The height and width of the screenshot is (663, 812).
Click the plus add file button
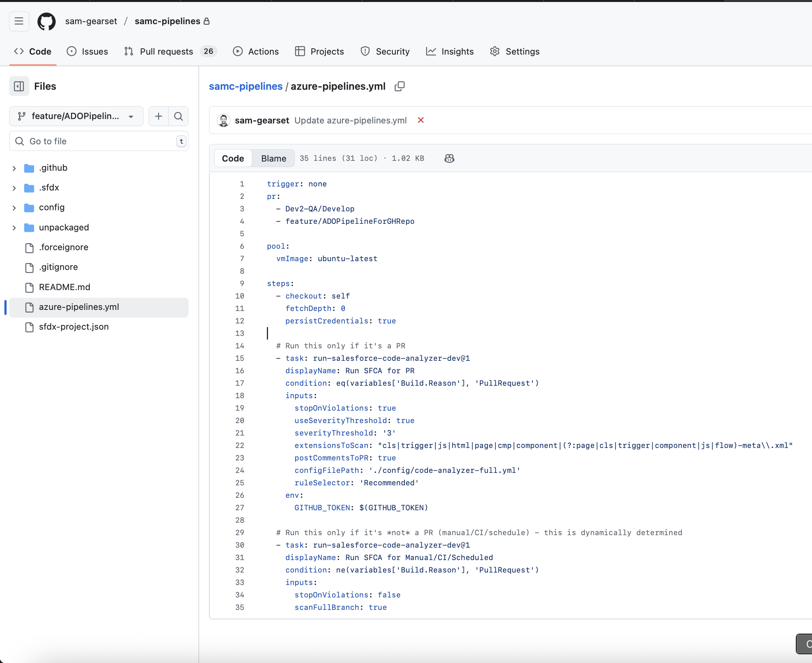coord(159,116)
